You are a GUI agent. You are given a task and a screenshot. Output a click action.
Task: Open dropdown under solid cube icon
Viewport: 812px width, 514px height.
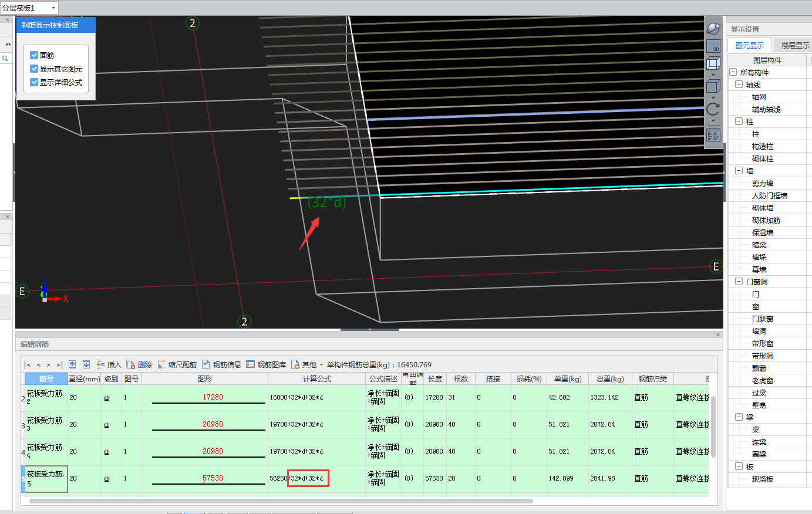point(713,98)
